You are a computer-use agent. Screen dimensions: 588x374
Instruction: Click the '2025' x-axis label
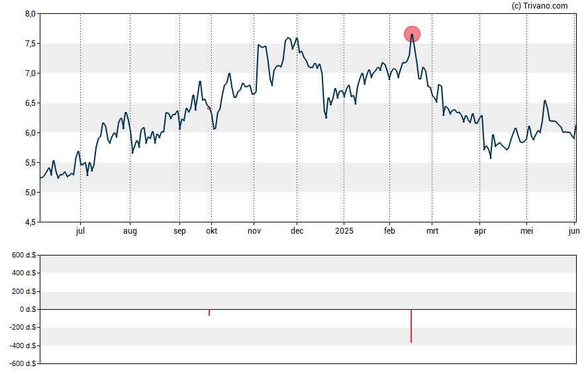tap(344, 231)
